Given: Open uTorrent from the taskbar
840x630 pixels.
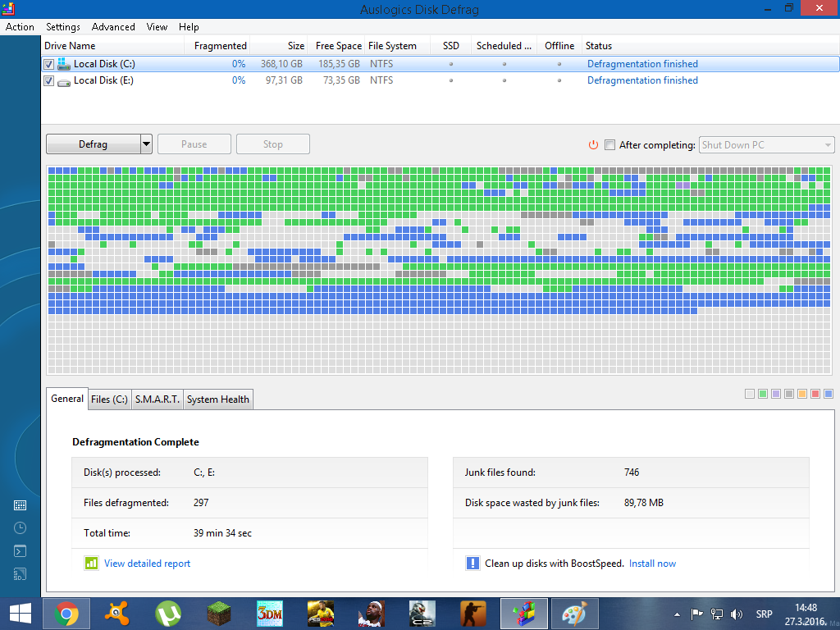Looking at the screenshot, I should pos(168,614).
